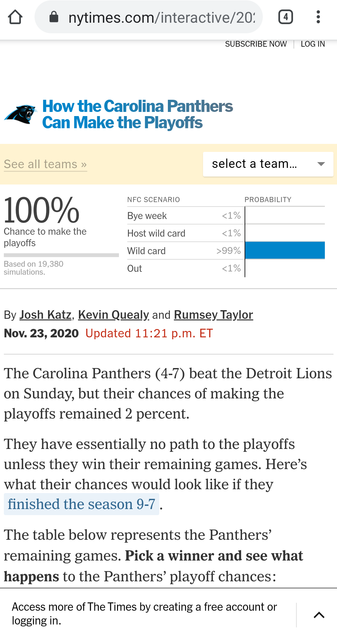Open the See all teams link

[45, 164]
